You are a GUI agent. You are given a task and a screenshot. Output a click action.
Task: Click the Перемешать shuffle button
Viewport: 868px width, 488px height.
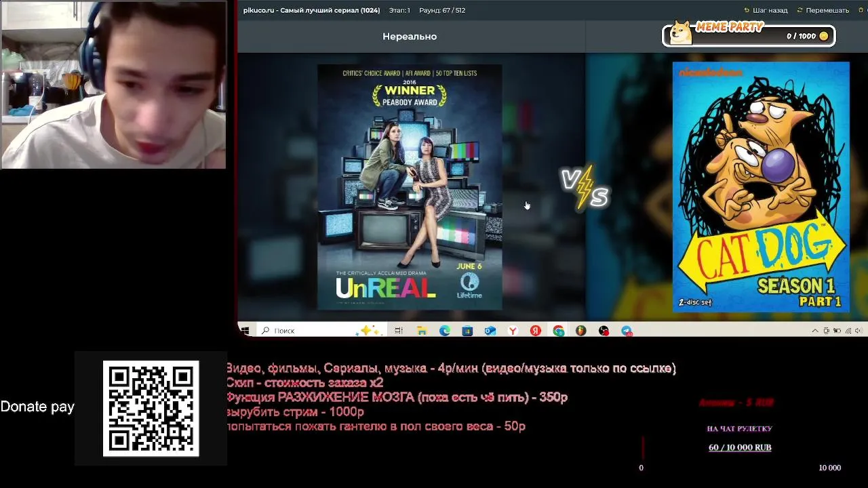[823, 10]
